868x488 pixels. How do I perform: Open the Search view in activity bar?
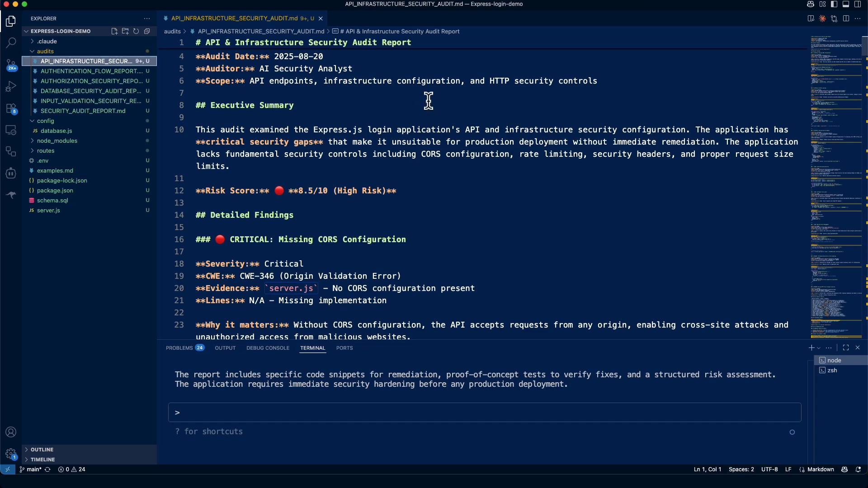[11, 43]
